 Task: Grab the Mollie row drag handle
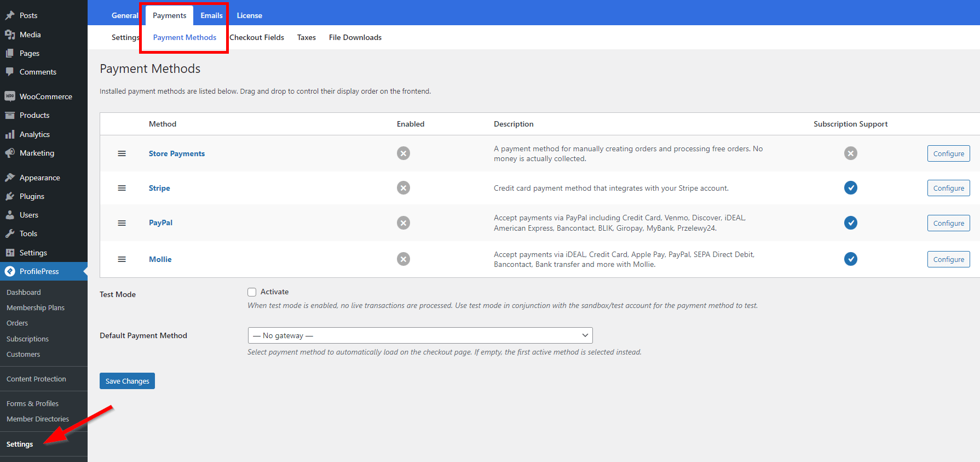[x=122, y=259]
